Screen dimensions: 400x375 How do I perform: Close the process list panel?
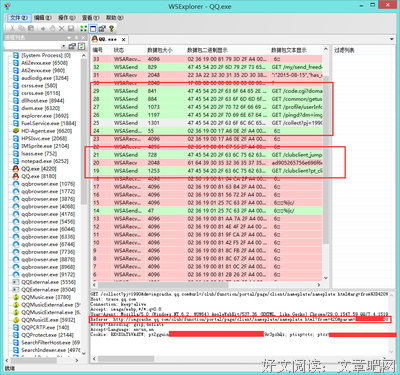(x=83, y=38)
